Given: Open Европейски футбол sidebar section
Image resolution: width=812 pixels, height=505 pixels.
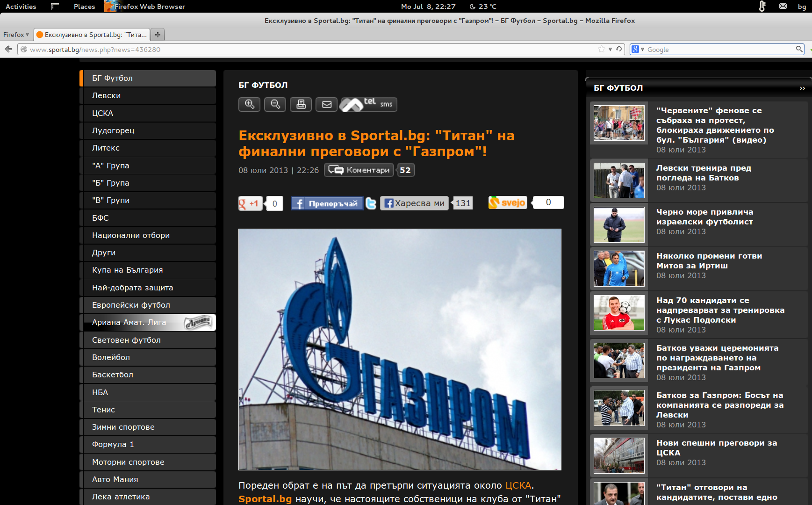Looking at the screenshot, I should [x=148, y=305].
